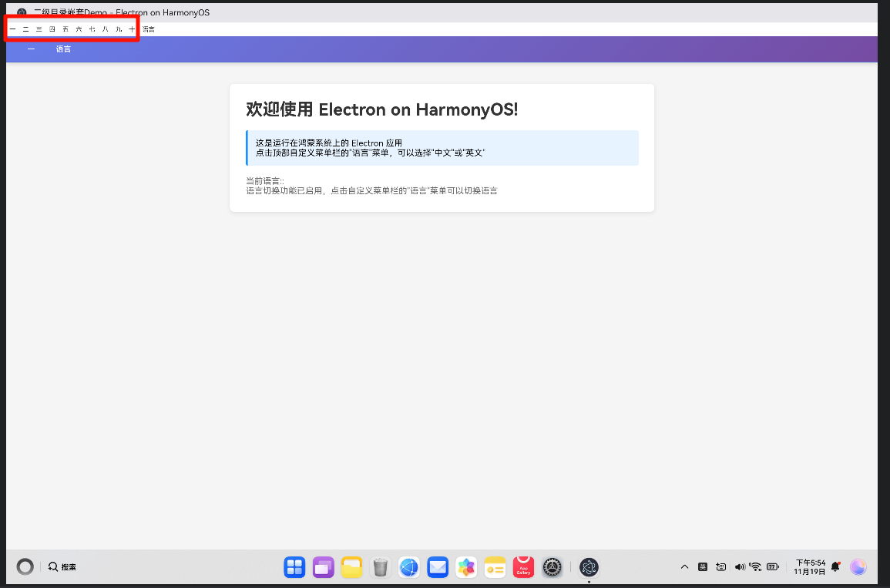Viewport: 890px width, 588px height.
Task: Open the 六 menu in the top menu bar
Action: [79, 29]
